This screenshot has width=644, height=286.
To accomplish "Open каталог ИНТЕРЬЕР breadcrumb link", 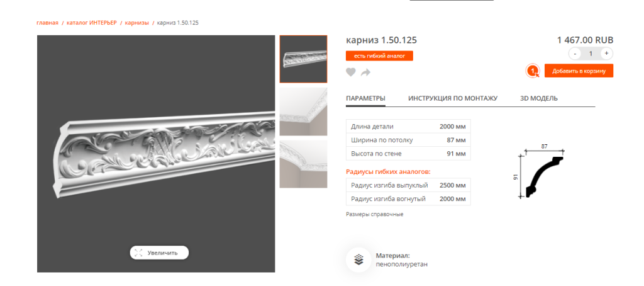I will (92, 23).
